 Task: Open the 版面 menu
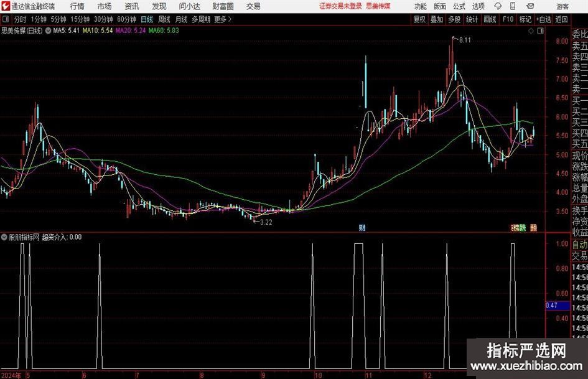[440, 6]
